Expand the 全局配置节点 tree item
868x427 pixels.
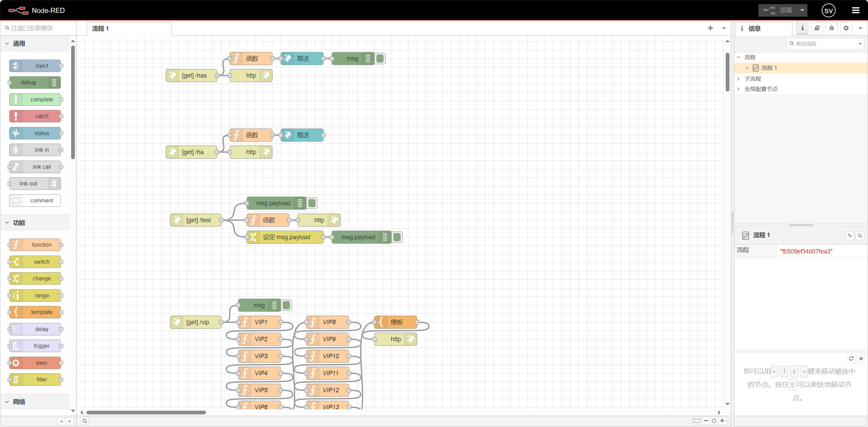coord(738,89)
